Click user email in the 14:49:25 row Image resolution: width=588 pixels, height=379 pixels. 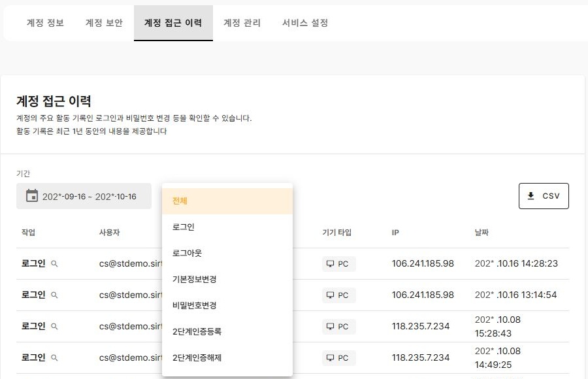[x=131, y=357]
